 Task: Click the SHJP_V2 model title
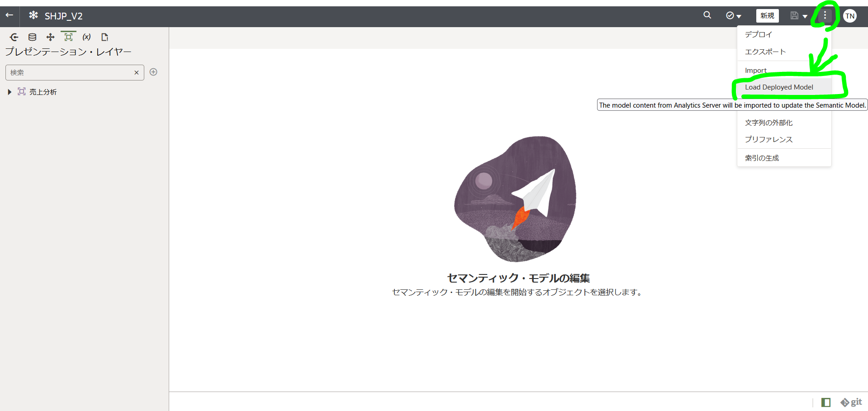[x=63, y=16]
